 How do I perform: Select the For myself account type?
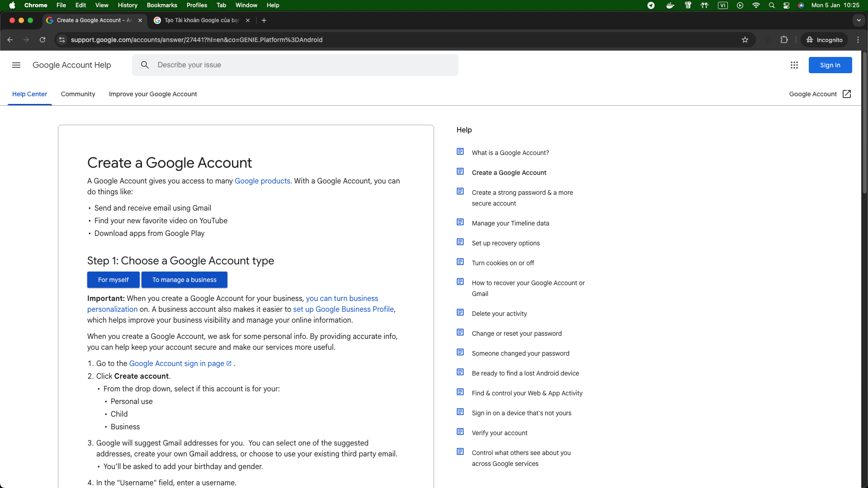tap(113, 280)
